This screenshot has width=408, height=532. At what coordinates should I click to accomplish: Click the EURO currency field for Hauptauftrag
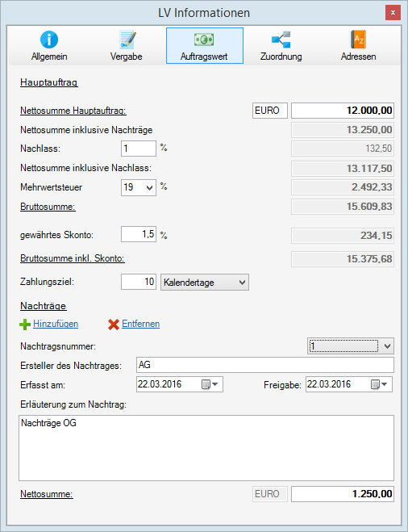coord(270,111)
